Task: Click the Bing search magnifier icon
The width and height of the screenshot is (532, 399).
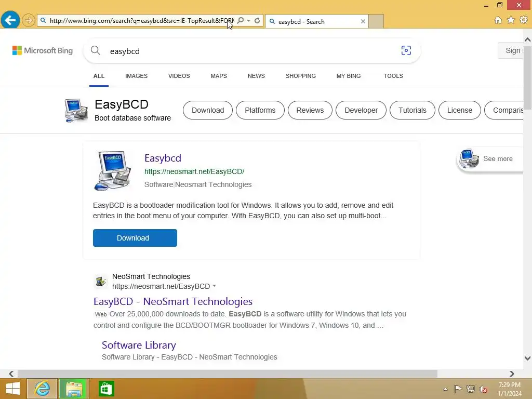Action: [96, 50]
